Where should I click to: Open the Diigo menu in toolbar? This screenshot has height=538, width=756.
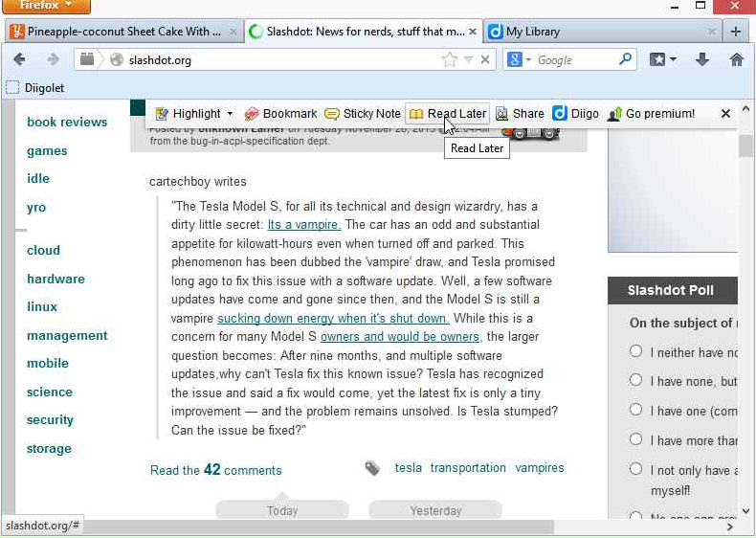[x=575, y=114]
